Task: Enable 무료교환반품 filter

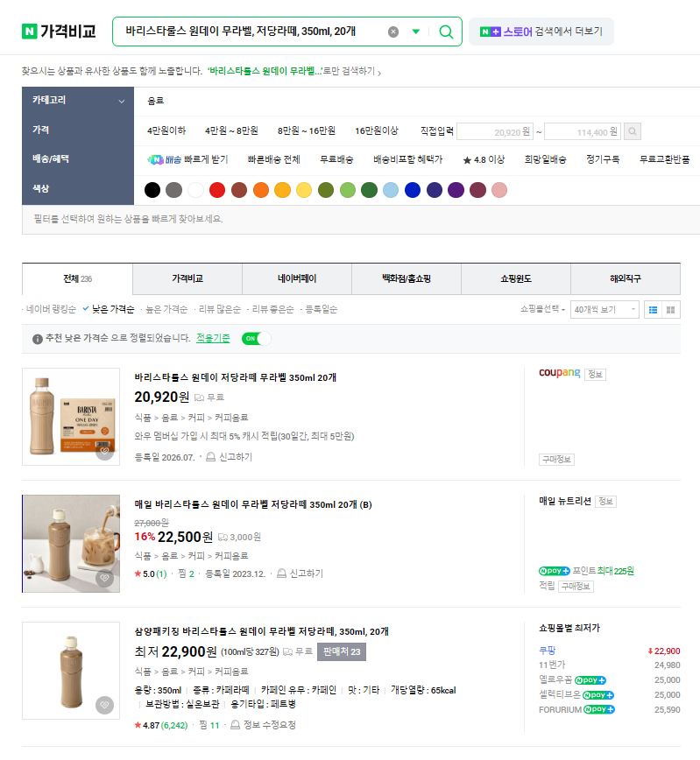Action: [x=665, y=159]
